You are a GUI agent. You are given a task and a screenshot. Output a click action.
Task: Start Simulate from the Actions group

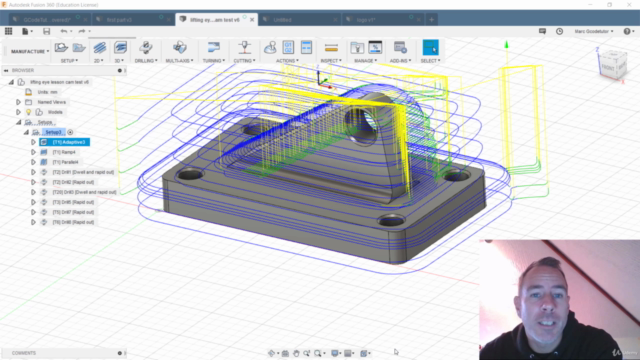coord(270,47)
